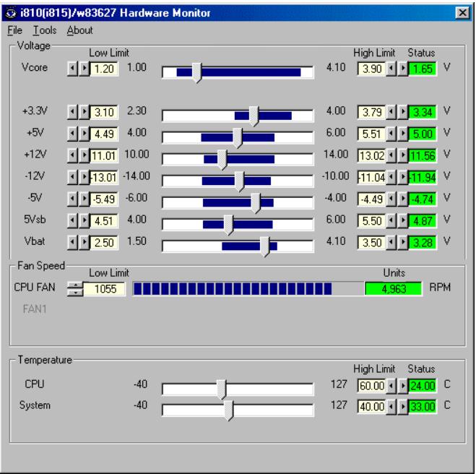Click the app icon in the title bar
This screenshot has width=476, height=474.
tap(12, 13)
